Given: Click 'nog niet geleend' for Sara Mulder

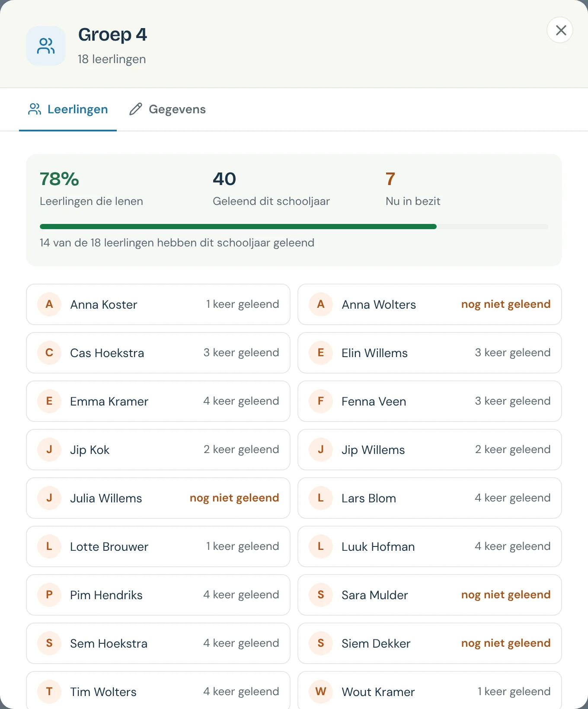Looking at the screenshot, I should click(x=506, y=595).
